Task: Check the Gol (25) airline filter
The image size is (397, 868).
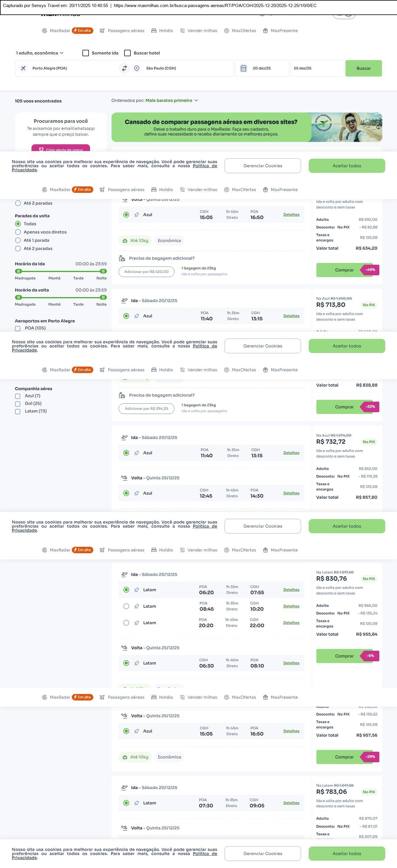Action: pyautogui.click(x=18, y=404)
